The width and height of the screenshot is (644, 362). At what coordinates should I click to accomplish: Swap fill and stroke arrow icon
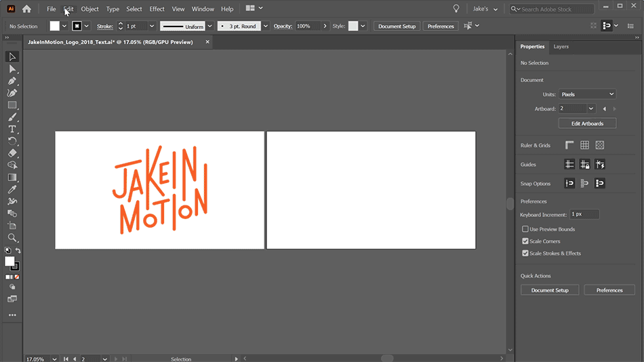click(18, 250)
